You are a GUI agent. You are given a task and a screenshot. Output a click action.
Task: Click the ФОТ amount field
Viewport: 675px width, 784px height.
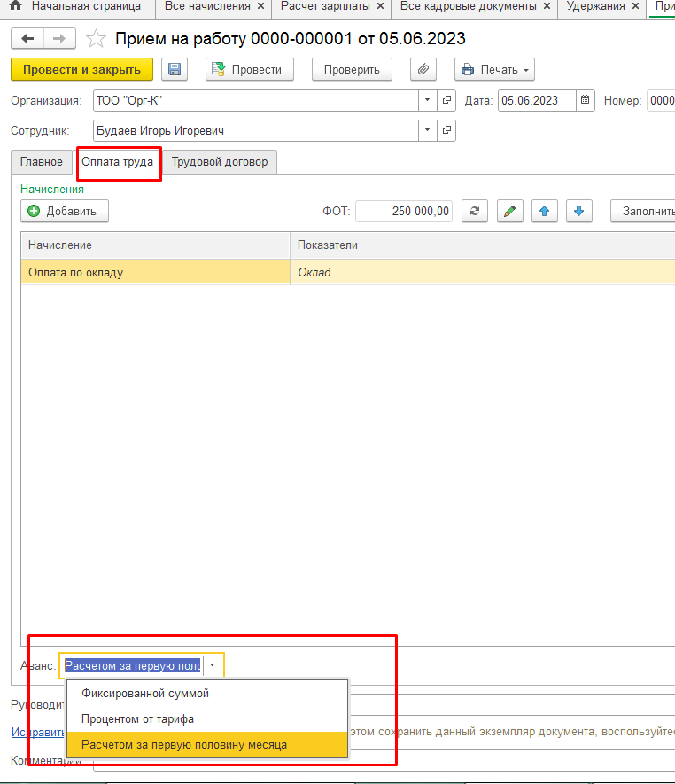(x=404, y=211)
